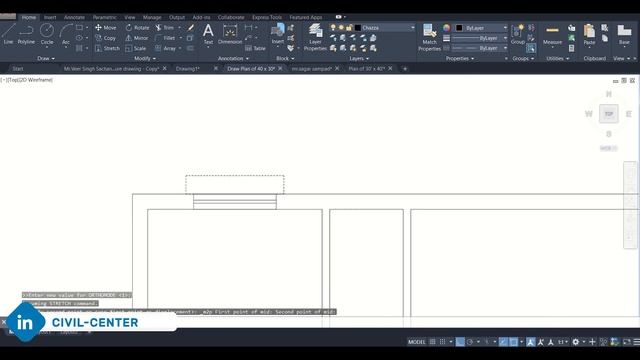The width and height of the screenshot is (640, 360).
Task: Select the Dimension tool
Action: (x=230, y=33)
